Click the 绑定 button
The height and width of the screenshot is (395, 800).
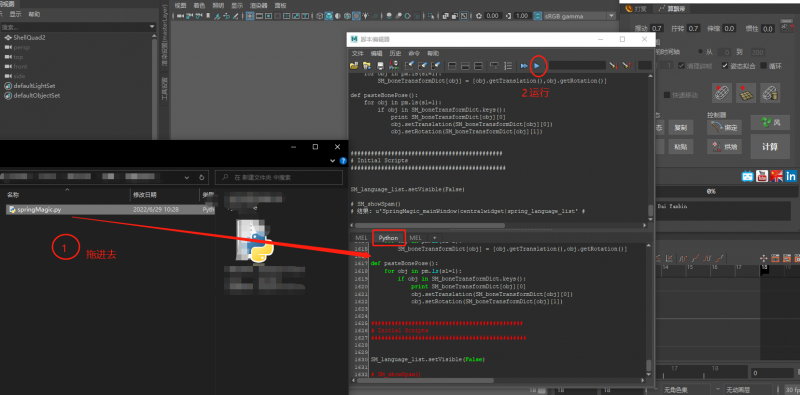[x=724, y=127]
